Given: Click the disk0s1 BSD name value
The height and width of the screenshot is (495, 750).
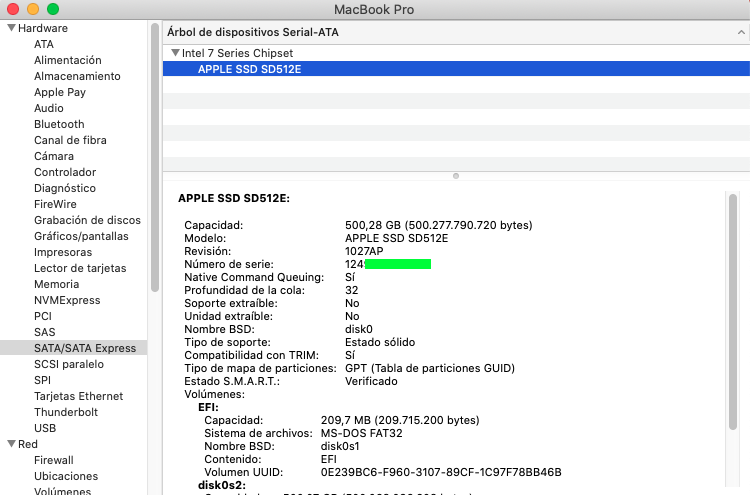Looking at the screenshot, I should tap(340, 446).
